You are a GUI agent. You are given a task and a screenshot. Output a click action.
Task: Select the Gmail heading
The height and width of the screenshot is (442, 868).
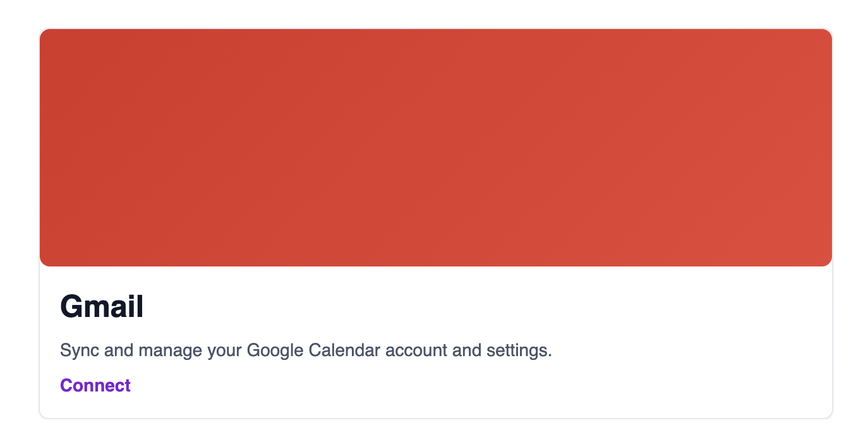(x=102, y=307)
